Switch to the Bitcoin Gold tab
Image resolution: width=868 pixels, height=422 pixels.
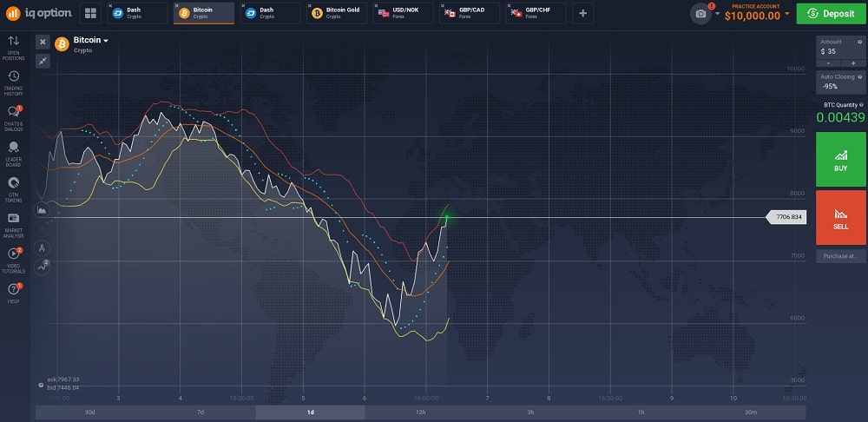point(339,13)
